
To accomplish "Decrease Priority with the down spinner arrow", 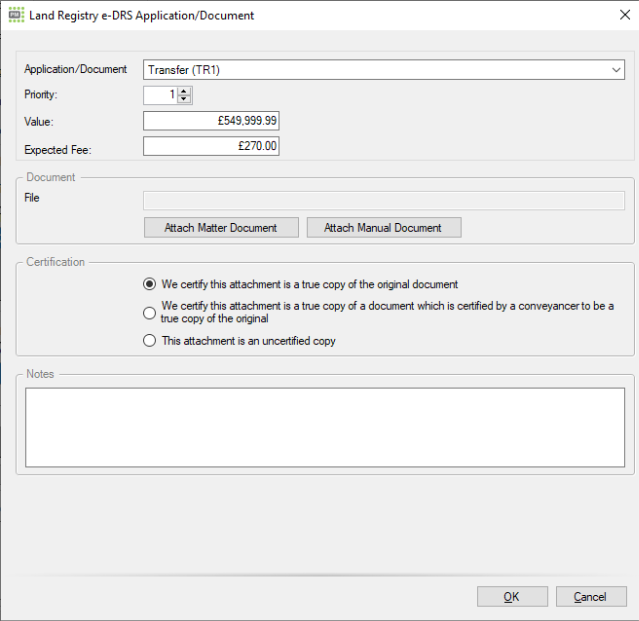I will tap(184, 99).
